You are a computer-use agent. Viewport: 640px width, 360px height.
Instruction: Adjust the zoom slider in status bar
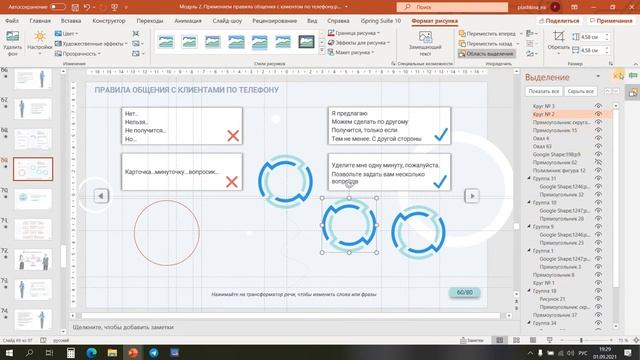pos(581,340)
